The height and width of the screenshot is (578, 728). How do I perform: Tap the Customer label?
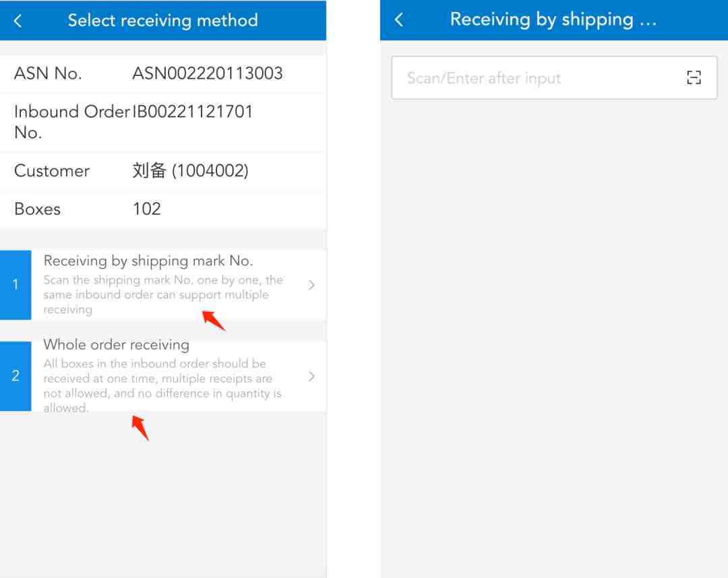point(51,170)
